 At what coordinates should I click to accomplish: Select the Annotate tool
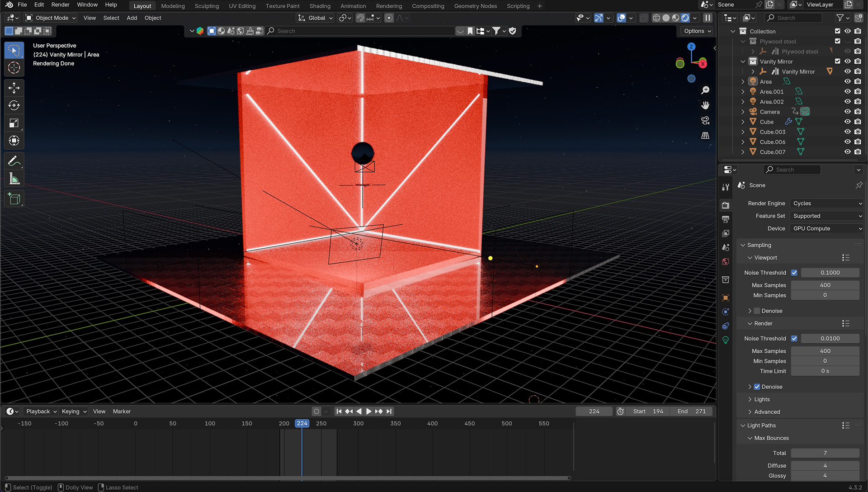14,161
